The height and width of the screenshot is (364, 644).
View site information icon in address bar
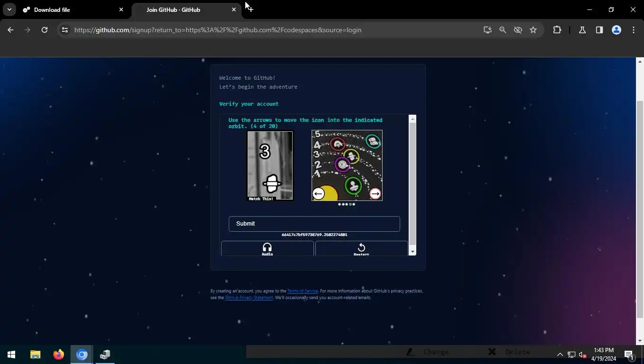(x=65, y=30)
